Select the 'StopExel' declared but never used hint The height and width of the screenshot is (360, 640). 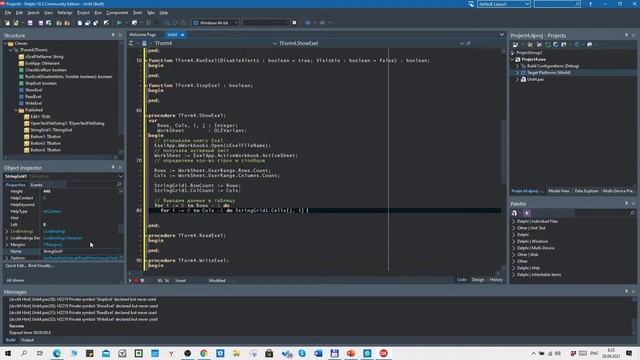coord(83,299)
